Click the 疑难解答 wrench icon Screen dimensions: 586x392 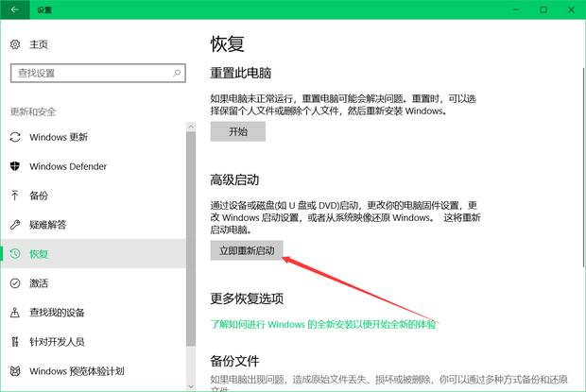tap(15, 225)
